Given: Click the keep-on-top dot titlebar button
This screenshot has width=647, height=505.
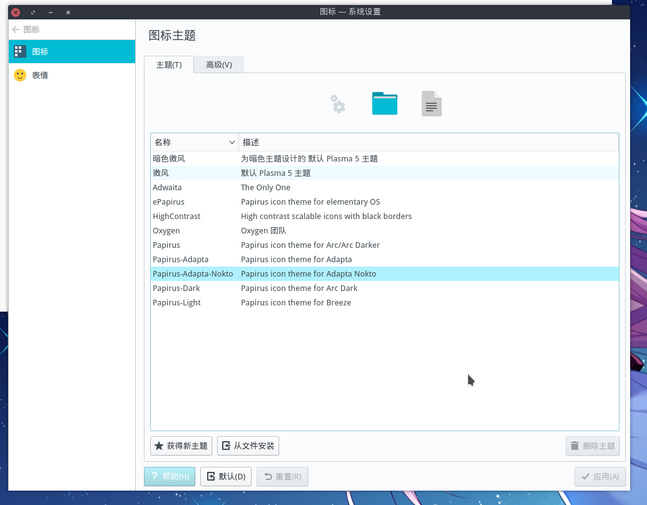Looking at the screenshot, I should tap(68, 12).
